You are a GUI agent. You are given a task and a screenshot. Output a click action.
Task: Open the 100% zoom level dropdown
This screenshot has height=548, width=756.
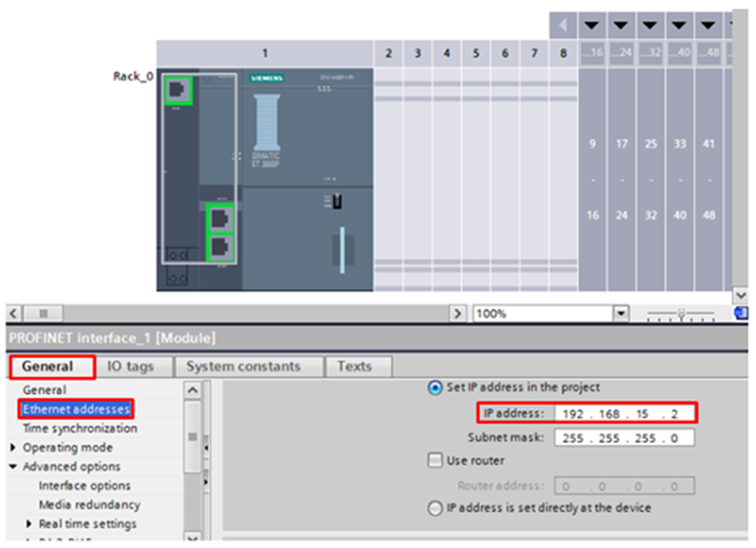coord(622,314)
